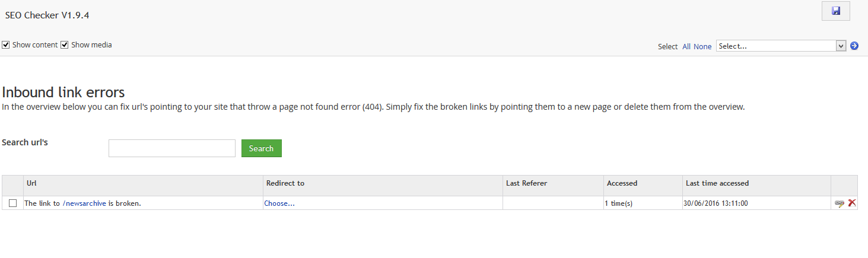Screen dimensions: 868x258
Task: Sort by the Url column header
Action: click(x=32, y=183)
